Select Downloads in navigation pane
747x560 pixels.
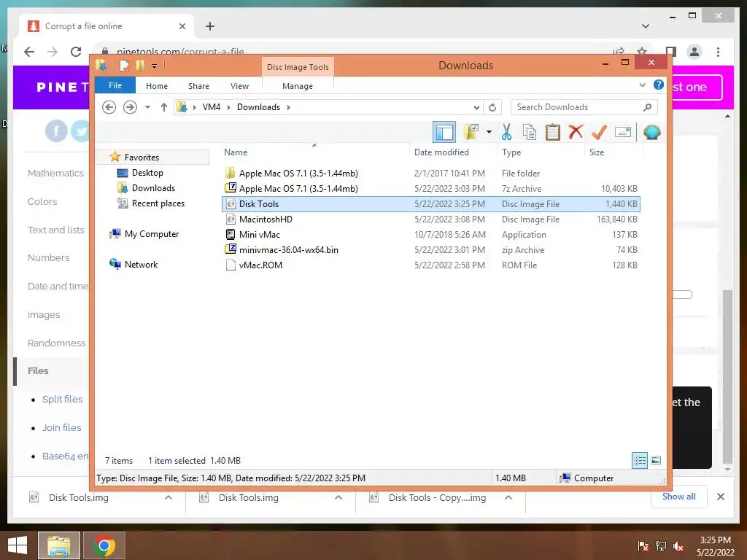(x=153, y=188)
